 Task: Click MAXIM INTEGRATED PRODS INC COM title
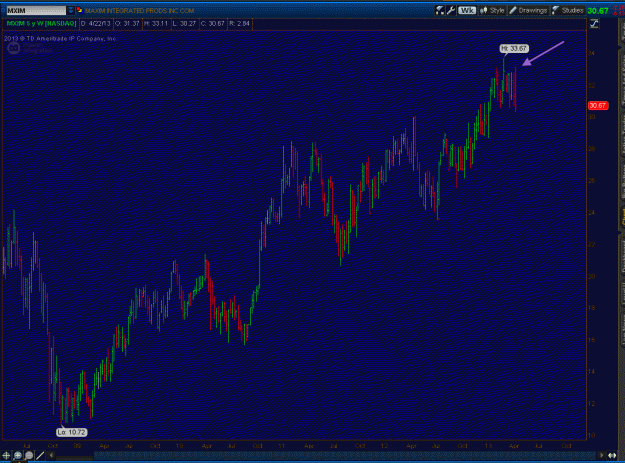click(140, 11)
